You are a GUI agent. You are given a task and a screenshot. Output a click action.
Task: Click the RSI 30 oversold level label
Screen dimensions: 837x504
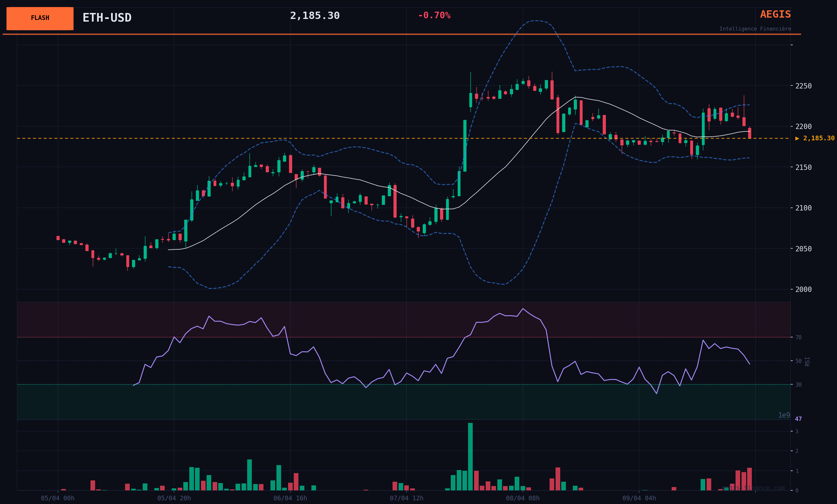[798, 385]
